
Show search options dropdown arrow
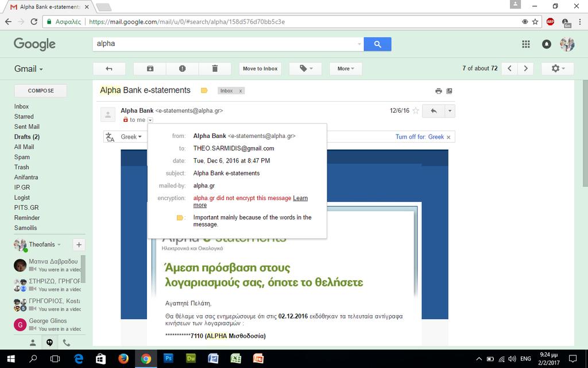coord(359,44)
